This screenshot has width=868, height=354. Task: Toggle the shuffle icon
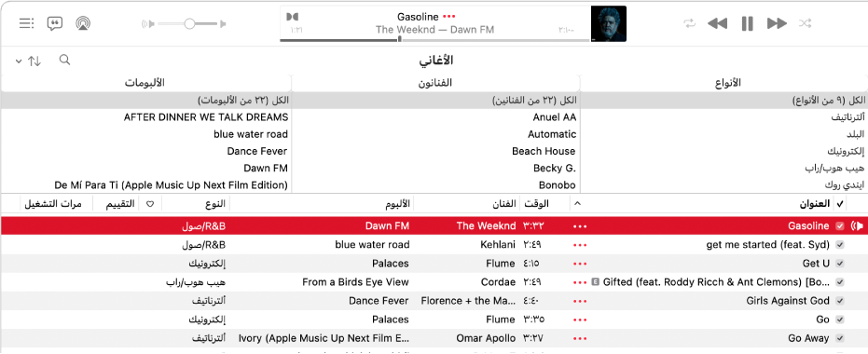coord(805,23)
